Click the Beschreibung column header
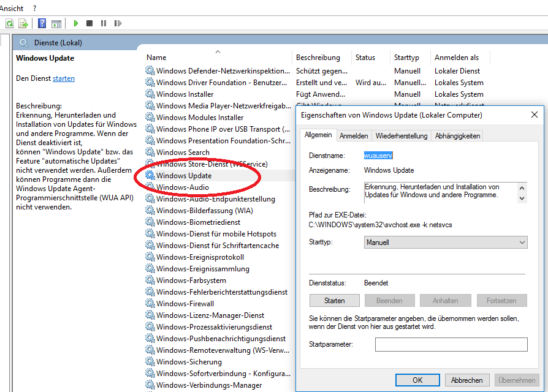The width and height of the screenshot is (548, 392). point(318,58)
